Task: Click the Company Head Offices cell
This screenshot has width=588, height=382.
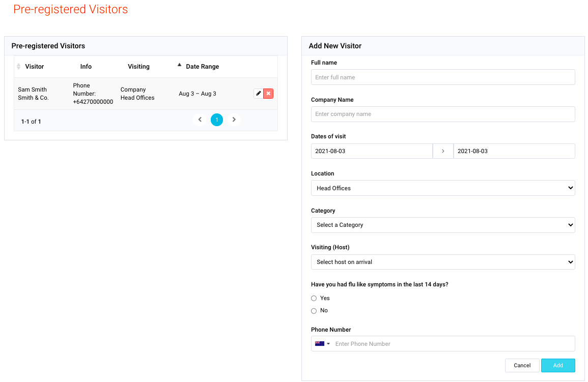Action: (137, 94)
